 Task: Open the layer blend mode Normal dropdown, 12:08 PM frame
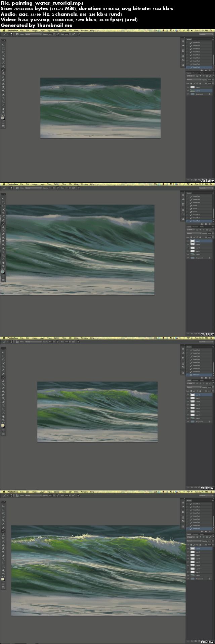[x=194, y=80]
